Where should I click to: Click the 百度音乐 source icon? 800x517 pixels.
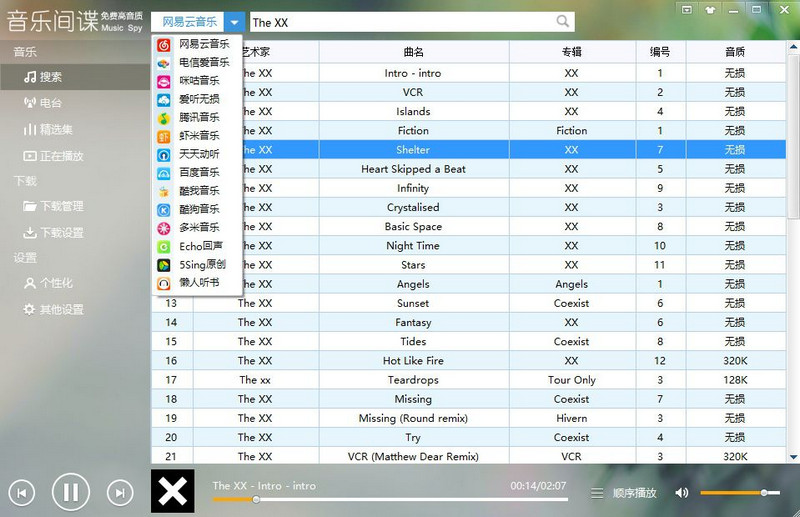[x=164, y=173]
